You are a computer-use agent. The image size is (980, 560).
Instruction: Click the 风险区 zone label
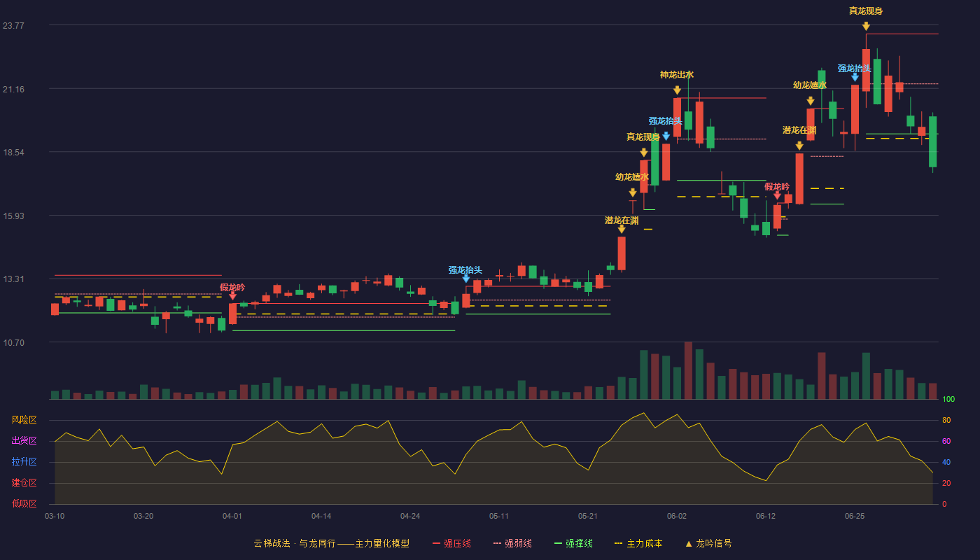[x=24, y=420]
